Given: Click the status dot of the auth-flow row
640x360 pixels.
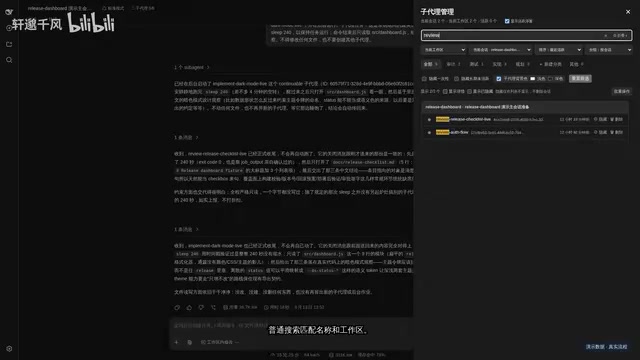Looking at the screenshot, I should 429,133.
